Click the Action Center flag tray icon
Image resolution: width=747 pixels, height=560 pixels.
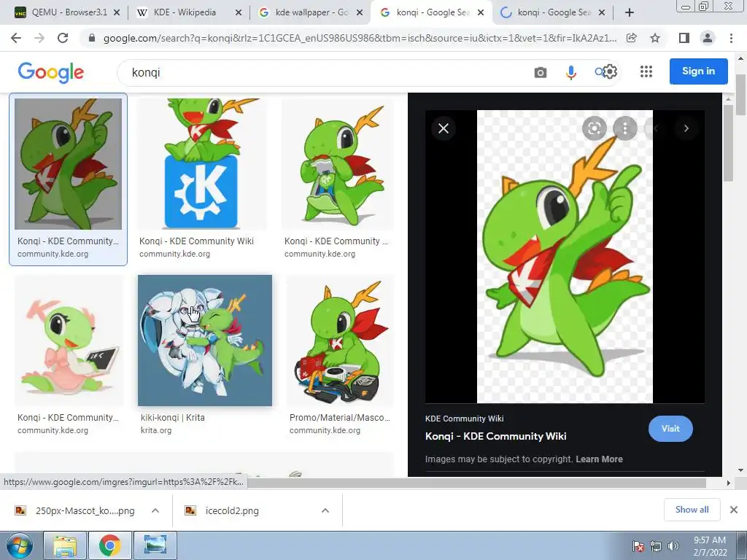[x=638, y=545]
